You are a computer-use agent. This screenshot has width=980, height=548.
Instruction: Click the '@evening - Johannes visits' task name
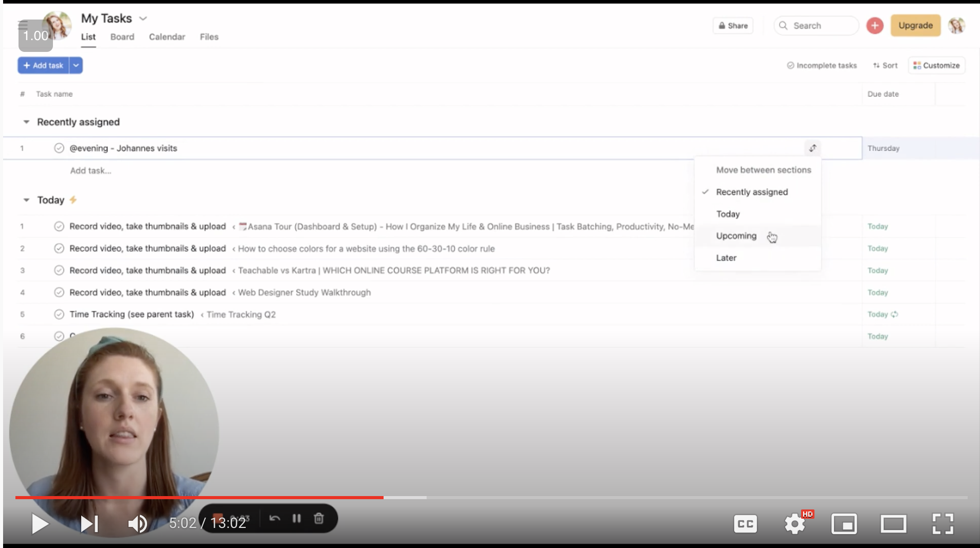pos(123,148)
